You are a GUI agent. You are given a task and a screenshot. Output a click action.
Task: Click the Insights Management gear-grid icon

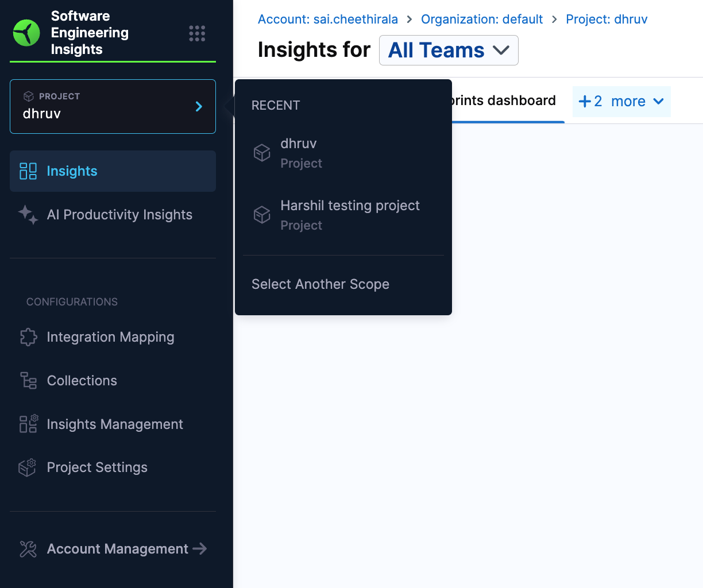(x=28, y=424)
